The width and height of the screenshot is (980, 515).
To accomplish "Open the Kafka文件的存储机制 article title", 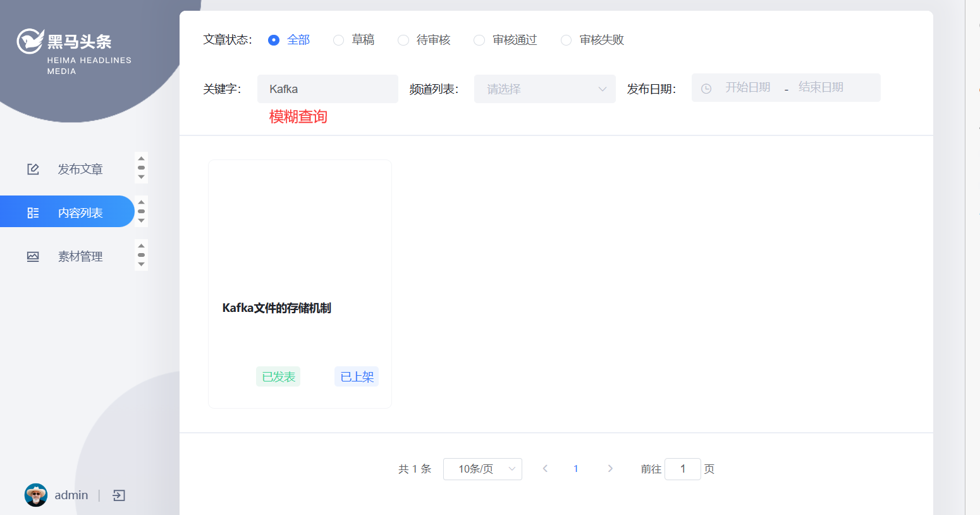I will tap(277, 308).
